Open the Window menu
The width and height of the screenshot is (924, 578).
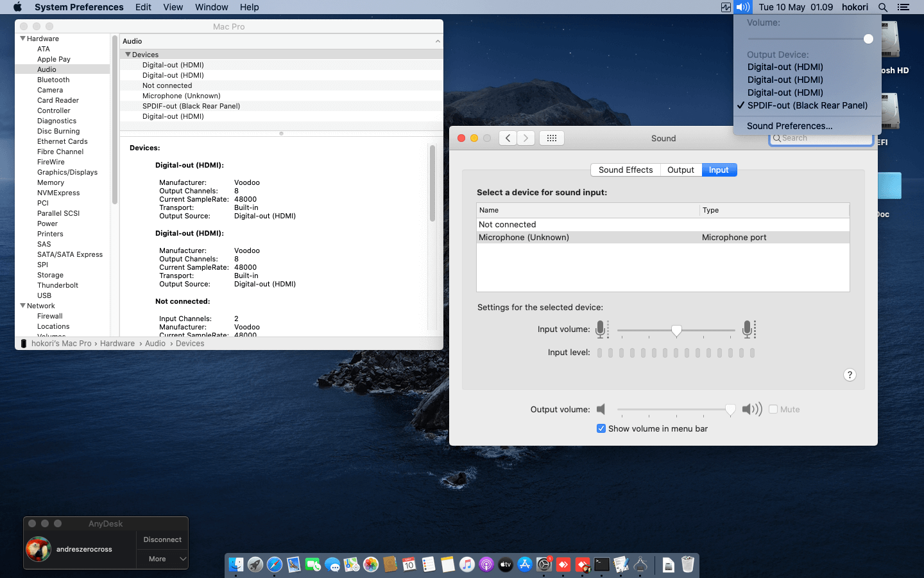pos(211,7)
